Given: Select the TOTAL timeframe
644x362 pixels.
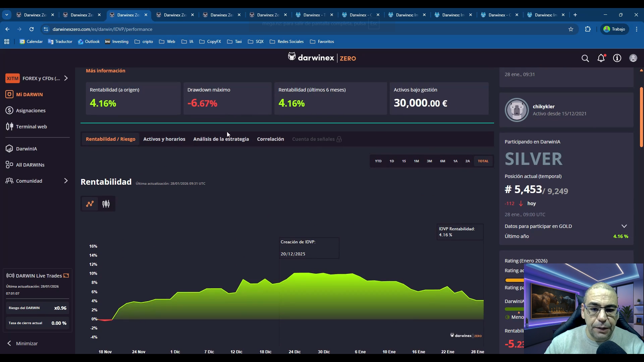Looking at the screenshot, I should click(x=483, y=161).
